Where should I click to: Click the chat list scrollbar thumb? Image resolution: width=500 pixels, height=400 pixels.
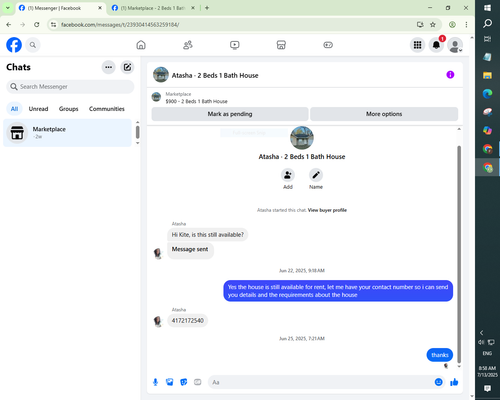(137, 132)
